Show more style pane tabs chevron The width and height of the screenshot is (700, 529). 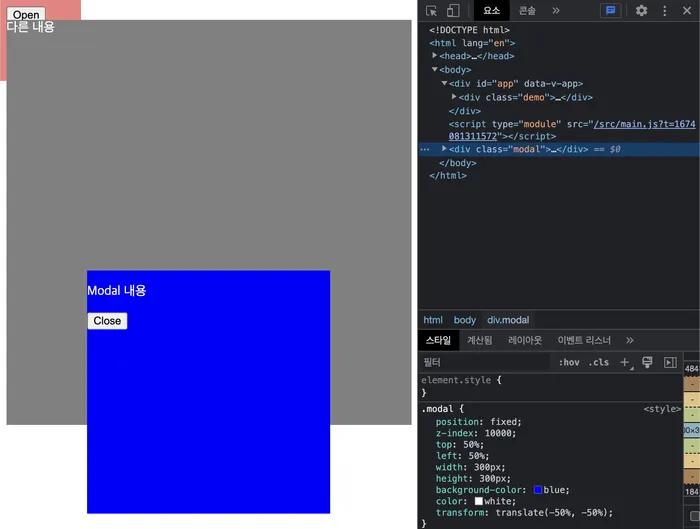[629, 341]
